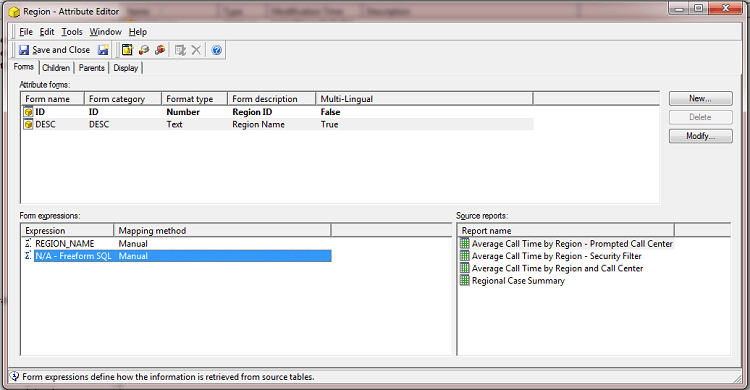Switch to the Children tab
Screen dimensions: 750x390
point(56,68)
